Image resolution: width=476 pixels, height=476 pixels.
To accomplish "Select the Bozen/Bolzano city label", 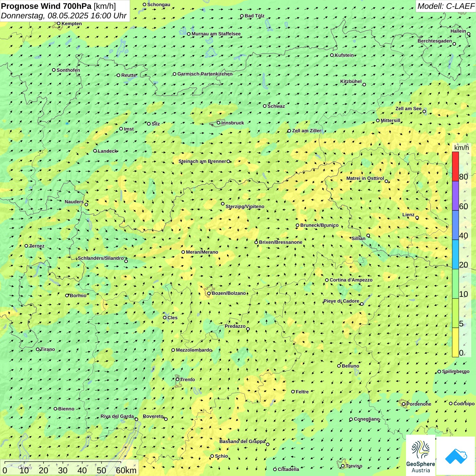I will point(228,293).
